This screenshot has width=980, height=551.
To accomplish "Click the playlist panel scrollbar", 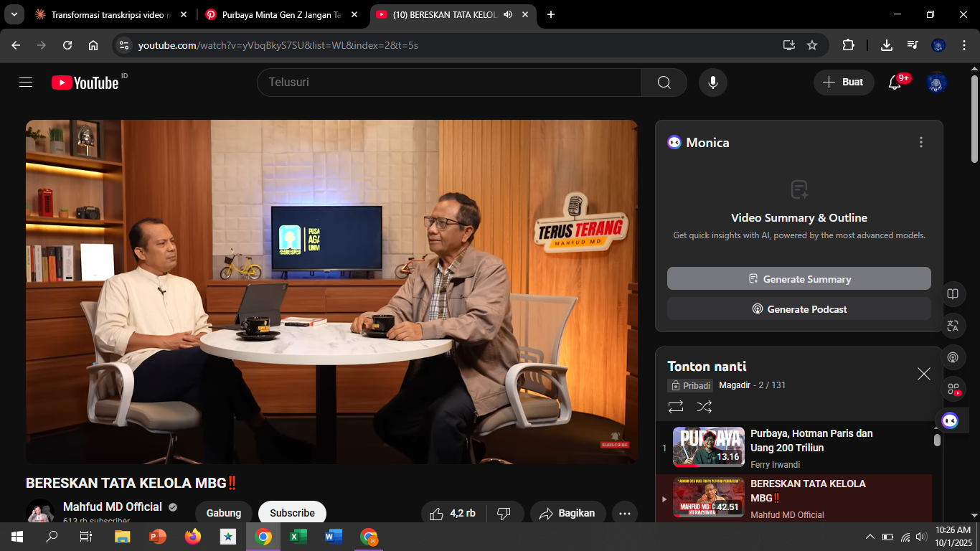I will tap(937, 439).
